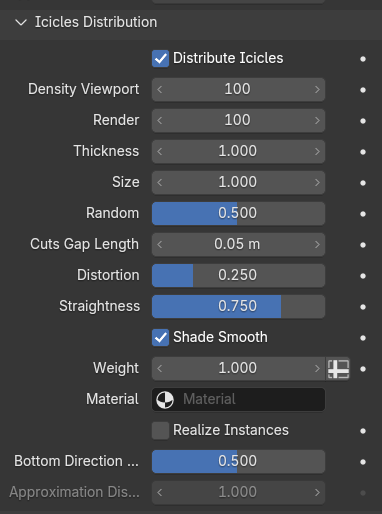Viewport: 382px width, 514px height.
Task: Click animate dot beside Shade Smooth
Action: click(x=363, y=338)
